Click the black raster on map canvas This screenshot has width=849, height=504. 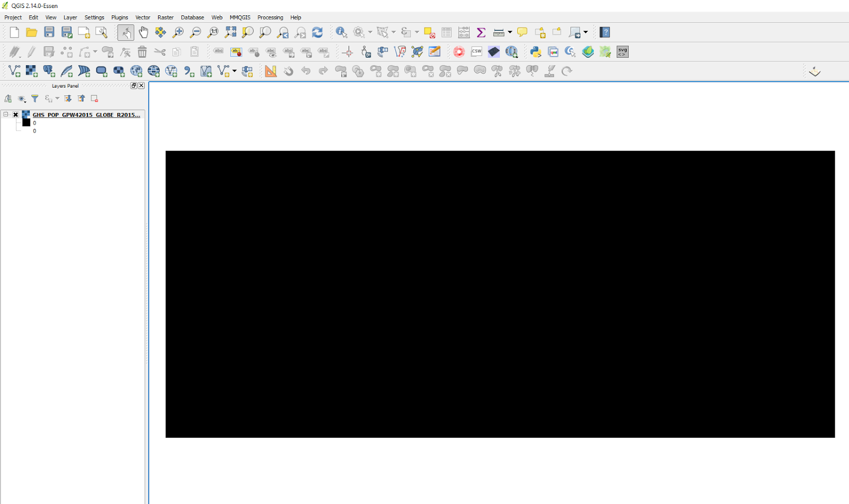click(x=500, y=294)
